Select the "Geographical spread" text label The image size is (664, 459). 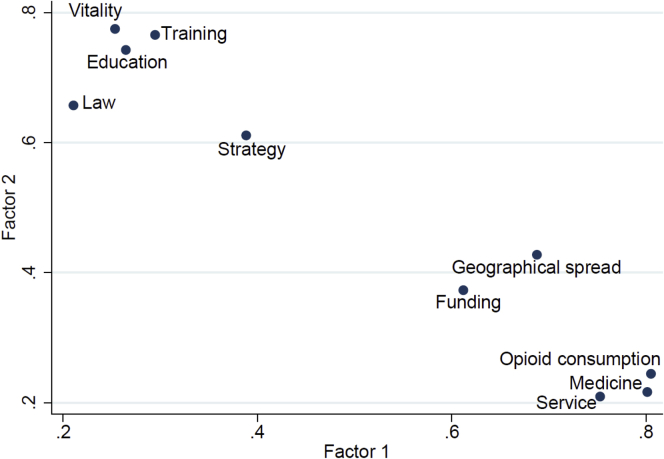point(536,268)
